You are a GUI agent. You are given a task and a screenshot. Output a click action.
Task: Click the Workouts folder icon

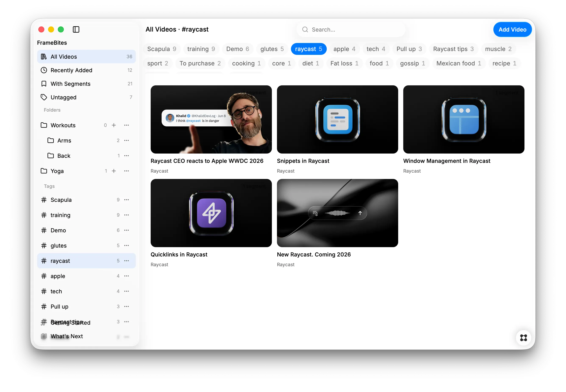(x=44, y=125)
